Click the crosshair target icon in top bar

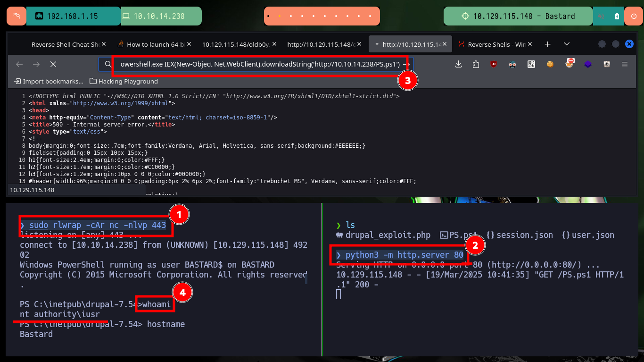tap(465, 16)
